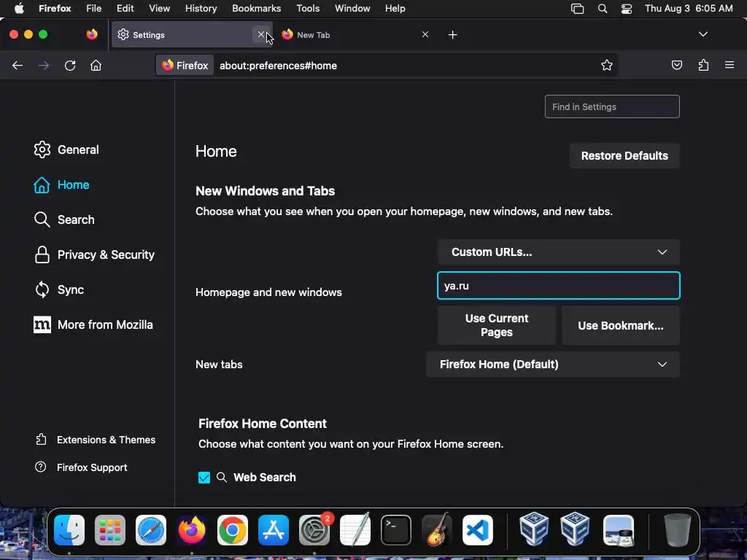The image size is (747, 560).
Task: Open the Window menu
Action: point(352,9)
